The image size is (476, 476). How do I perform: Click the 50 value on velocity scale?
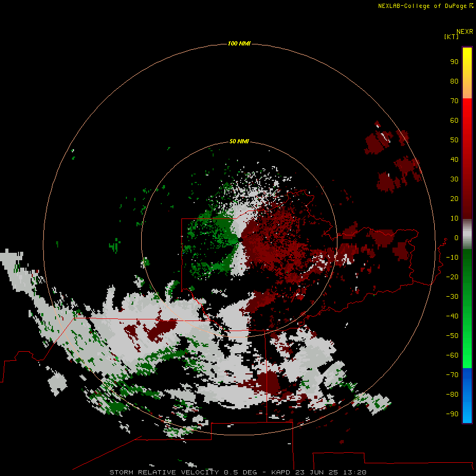[454, 140]
